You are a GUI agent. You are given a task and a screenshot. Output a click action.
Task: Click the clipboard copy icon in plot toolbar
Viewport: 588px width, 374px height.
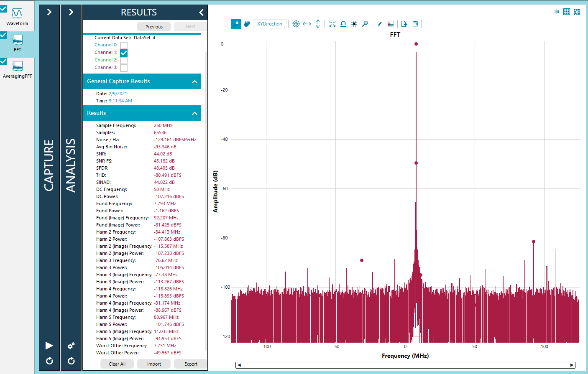click(415, 24)
